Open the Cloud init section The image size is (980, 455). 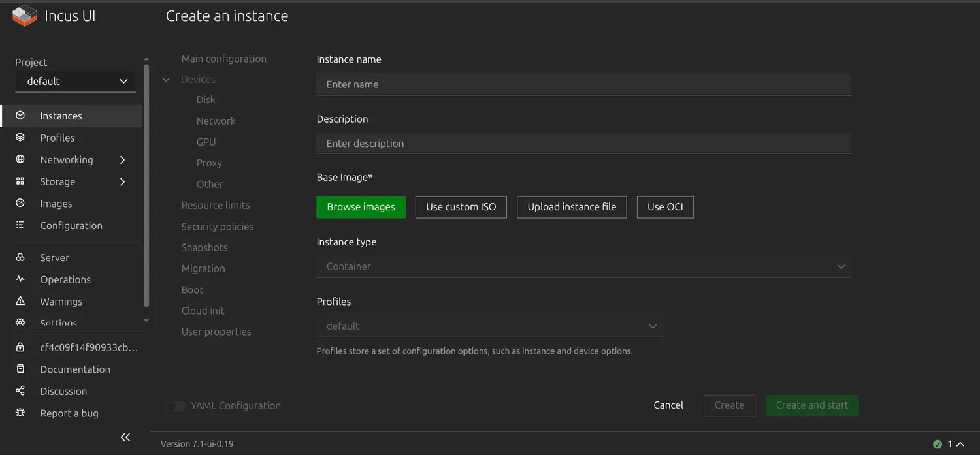click(203, 311)
